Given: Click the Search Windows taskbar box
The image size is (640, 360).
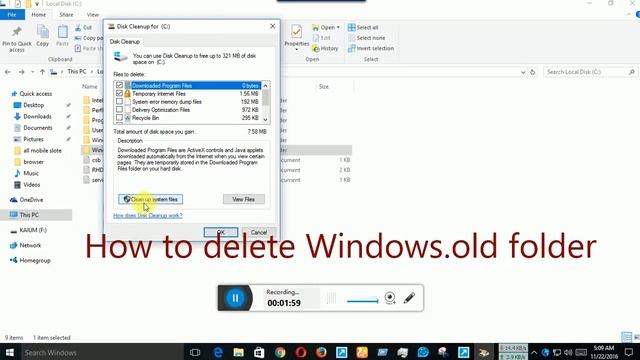Looking at the screenshot, I should click(x=101, y=352).
